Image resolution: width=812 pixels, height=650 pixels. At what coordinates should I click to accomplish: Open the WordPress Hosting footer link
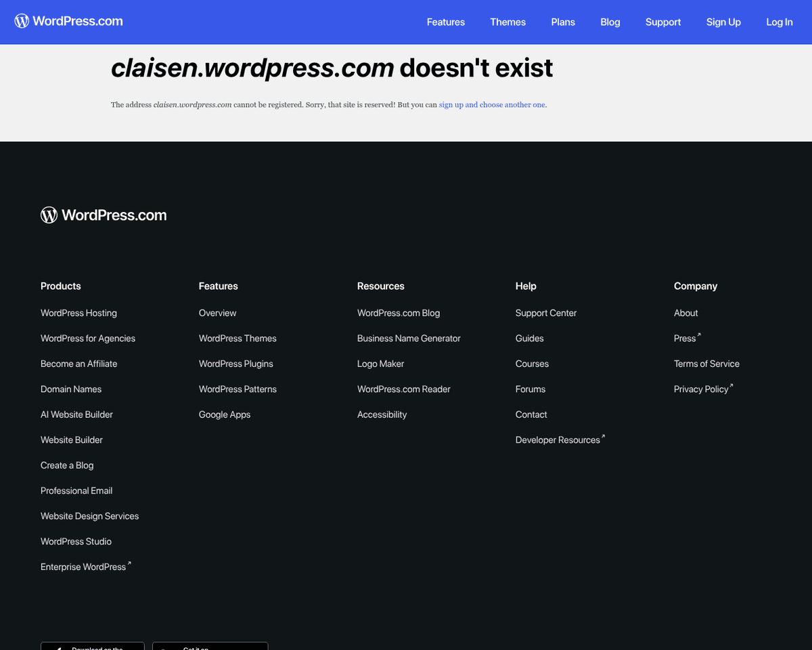pyautogui.click(x=78, y=313)
